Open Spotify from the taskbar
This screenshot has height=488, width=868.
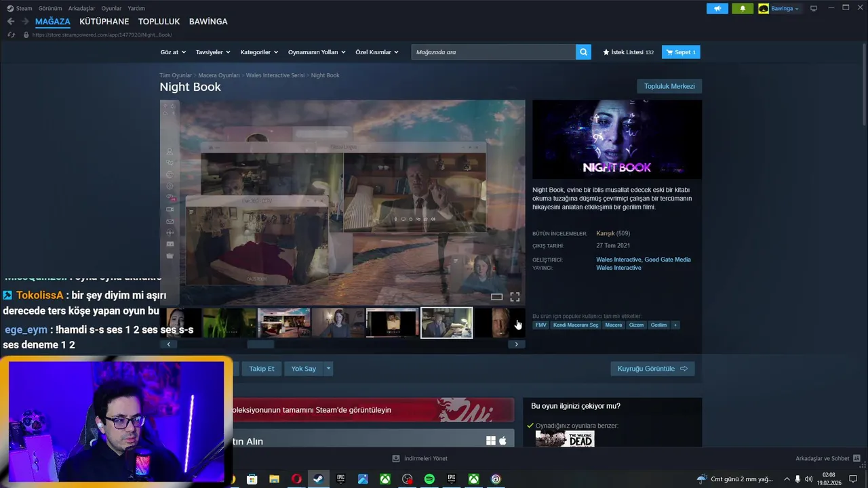[x=429, y=479]
